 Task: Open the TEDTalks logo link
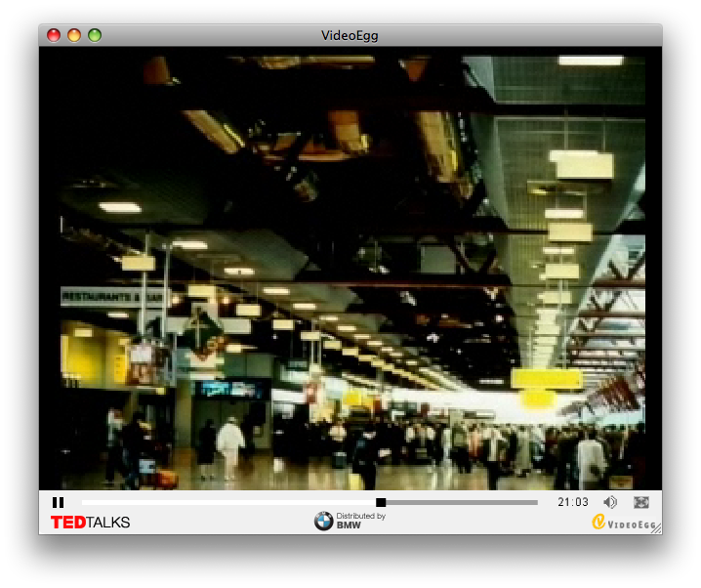click(x=90, y=523)
